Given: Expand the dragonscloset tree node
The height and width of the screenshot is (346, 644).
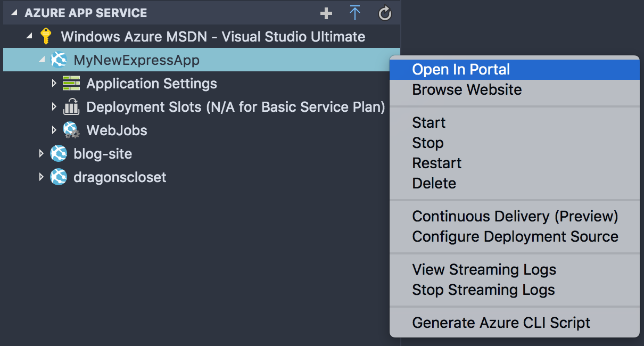Looking at the screenshot, I should tap(42, 177).
